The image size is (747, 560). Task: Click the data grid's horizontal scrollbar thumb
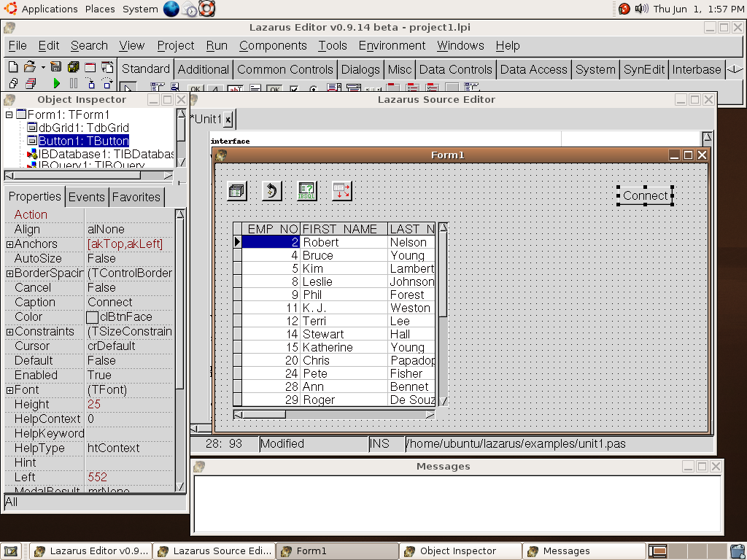[x=264, y=415]
